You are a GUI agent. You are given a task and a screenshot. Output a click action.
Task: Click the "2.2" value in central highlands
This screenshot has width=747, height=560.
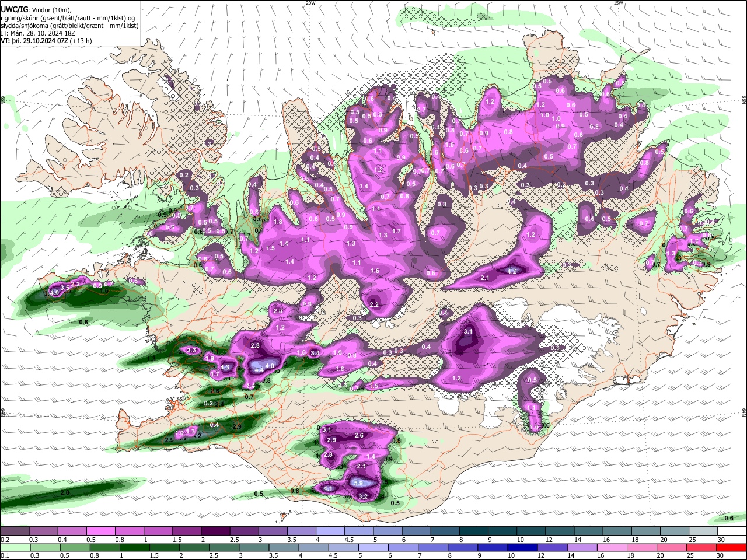point(375,305)
